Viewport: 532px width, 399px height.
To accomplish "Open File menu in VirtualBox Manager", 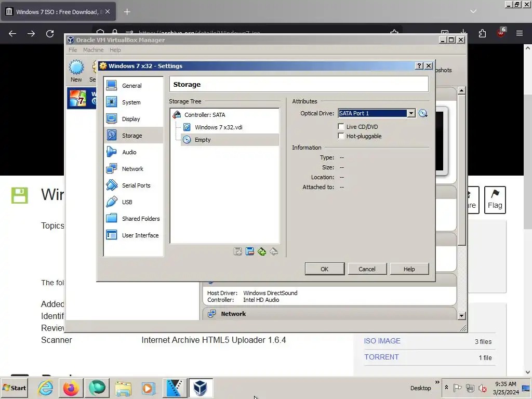I will (73, 50).
